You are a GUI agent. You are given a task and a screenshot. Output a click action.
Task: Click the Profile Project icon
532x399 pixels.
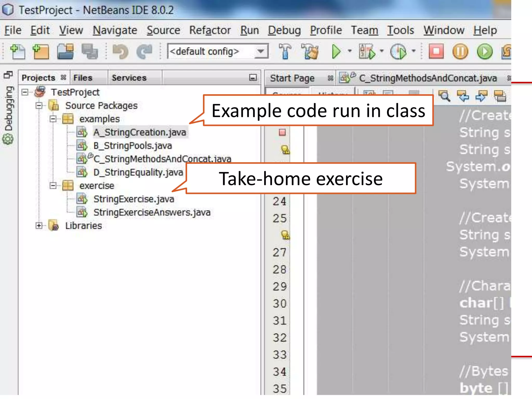[x=398, y=51]
